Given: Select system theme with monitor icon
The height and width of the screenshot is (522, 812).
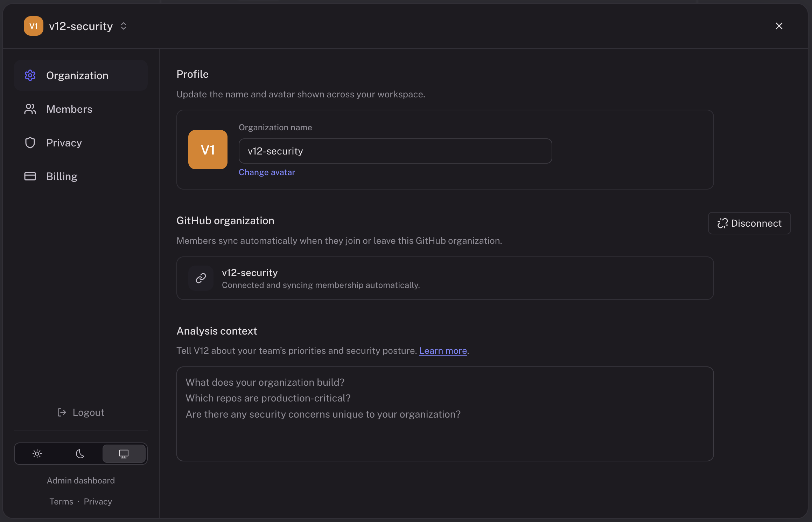Looking at the screenshot, I should pos(124,454).
